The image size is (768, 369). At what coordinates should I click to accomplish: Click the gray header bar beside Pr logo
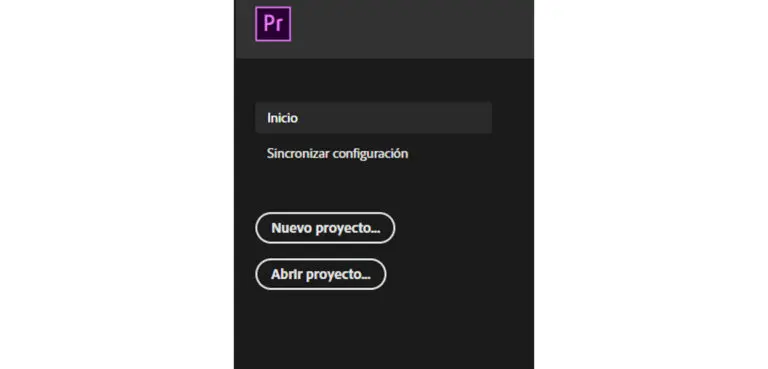pyautogui.click(x=411, y=29)
